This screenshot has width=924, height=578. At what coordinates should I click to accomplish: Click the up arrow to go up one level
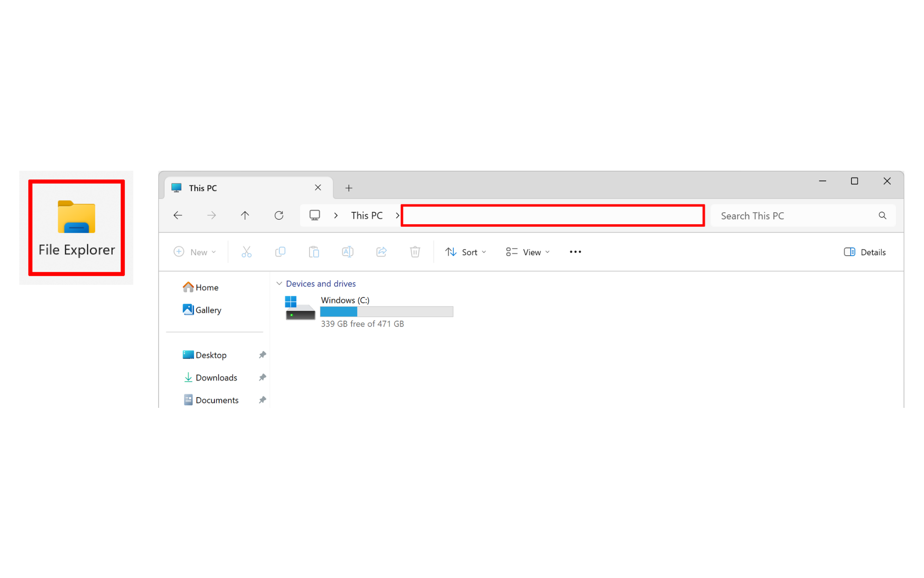(x=245, y=215)
